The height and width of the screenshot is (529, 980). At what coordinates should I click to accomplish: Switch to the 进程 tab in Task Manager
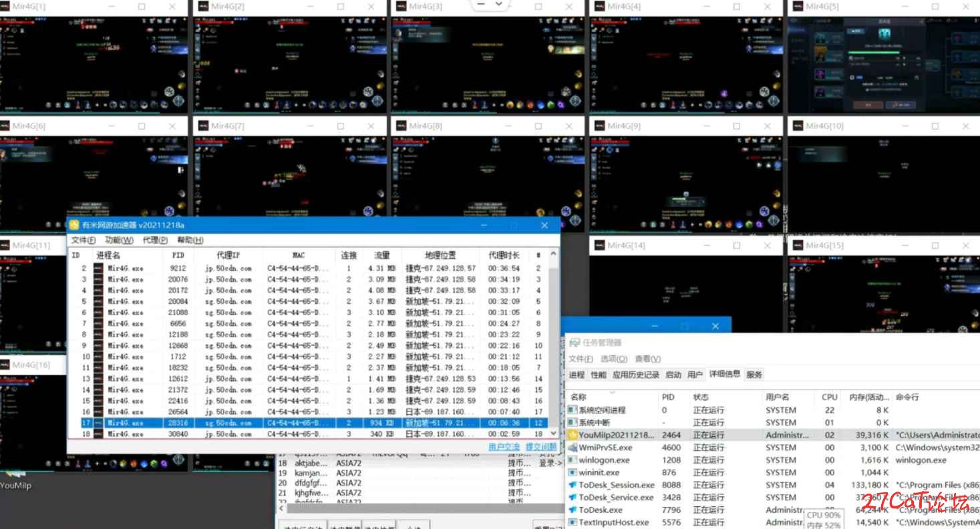click(577, 375)
